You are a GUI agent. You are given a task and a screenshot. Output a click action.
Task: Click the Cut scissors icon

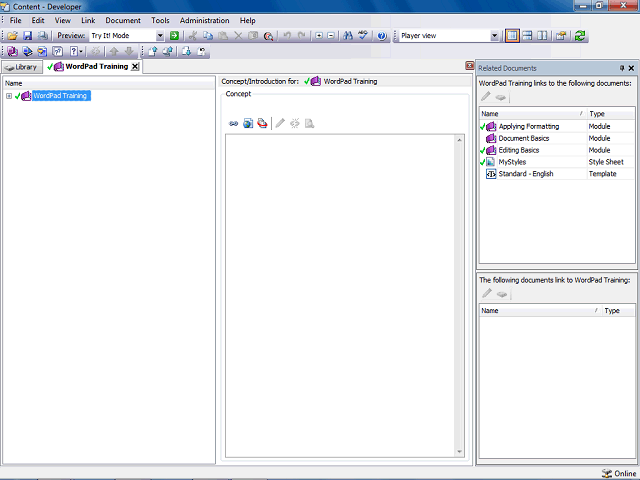click(193, 36)
